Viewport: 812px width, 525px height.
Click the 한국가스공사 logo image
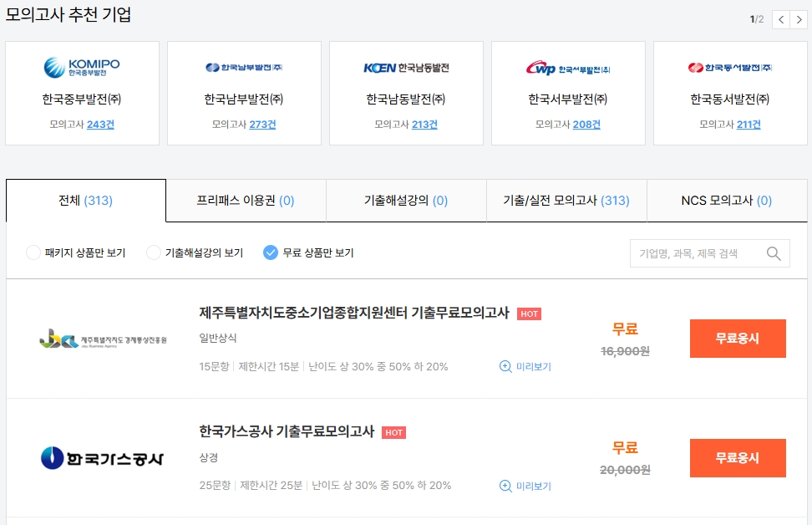pyautogui.click(x=102, y=458)
